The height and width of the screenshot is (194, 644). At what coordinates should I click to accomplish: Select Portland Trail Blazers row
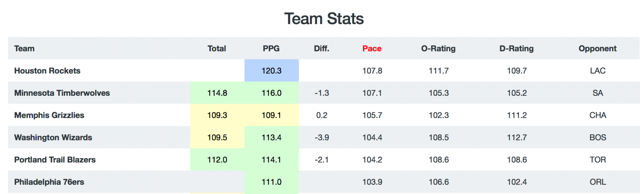pos(324,160)
